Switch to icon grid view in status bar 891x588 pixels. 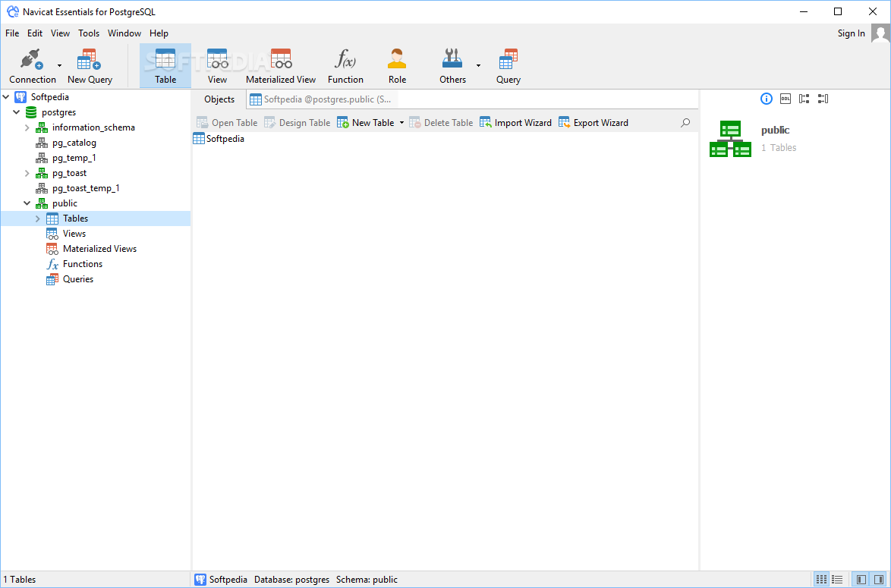click(822, 580)
